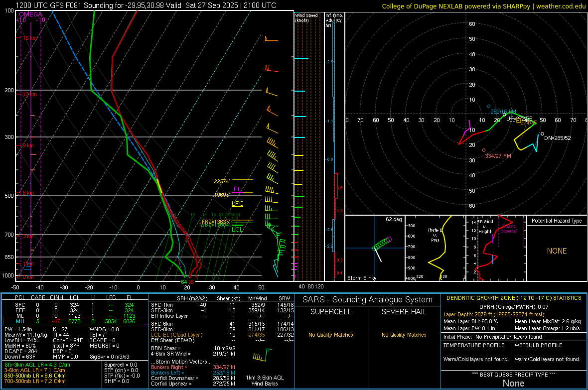Click No Quality Matches under SEVERE HAIL
This screenshot has height=390, width=588.
[404, 335]
